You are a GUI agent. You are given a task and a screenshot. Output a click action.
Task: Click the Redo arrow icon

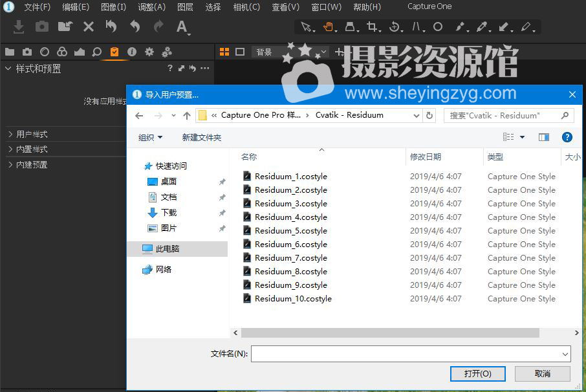(158, 27)
